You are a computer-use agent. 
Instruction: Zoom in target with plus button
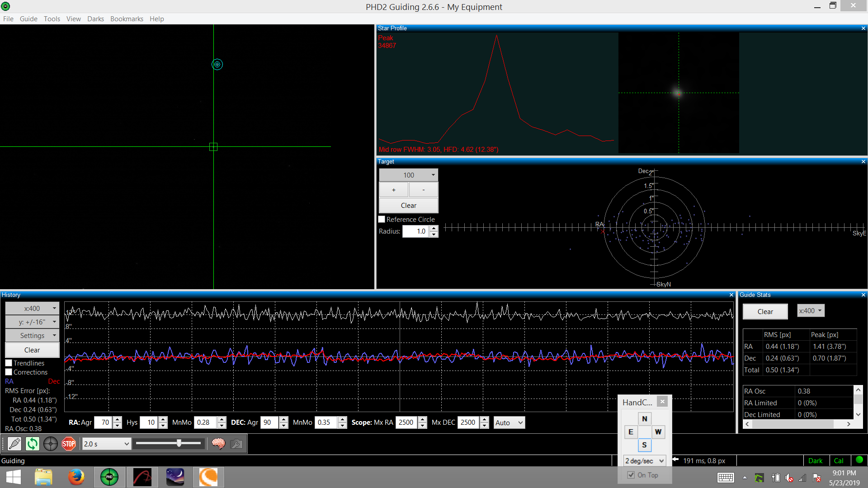click(394, 190)
